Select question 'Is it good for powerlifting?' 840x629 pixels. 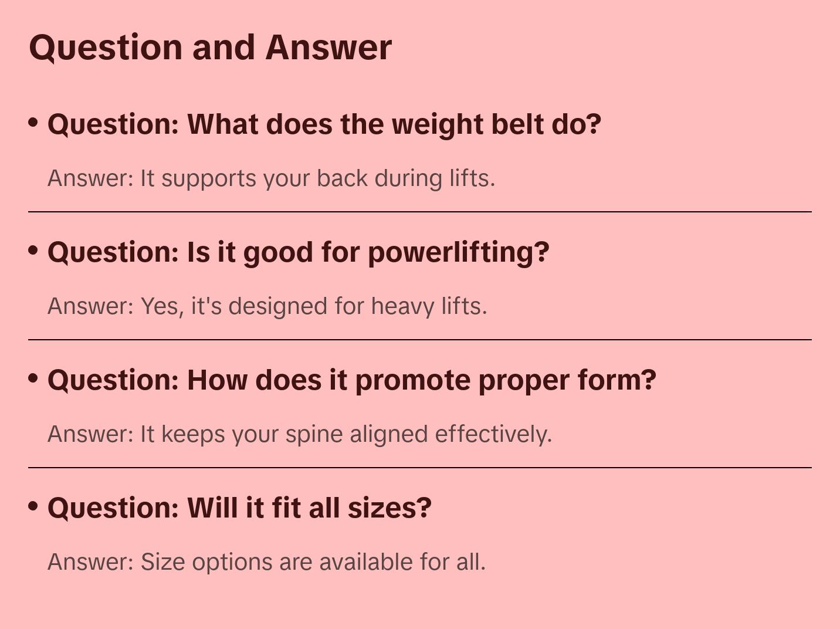click(299, 252)
